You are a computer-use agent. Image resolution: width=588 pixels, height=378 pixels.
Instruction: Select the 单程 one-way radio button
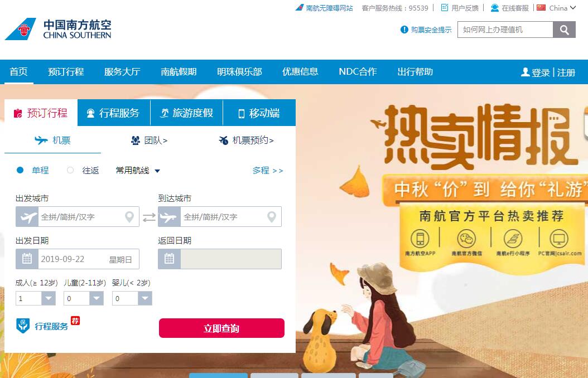click(20, 171)
